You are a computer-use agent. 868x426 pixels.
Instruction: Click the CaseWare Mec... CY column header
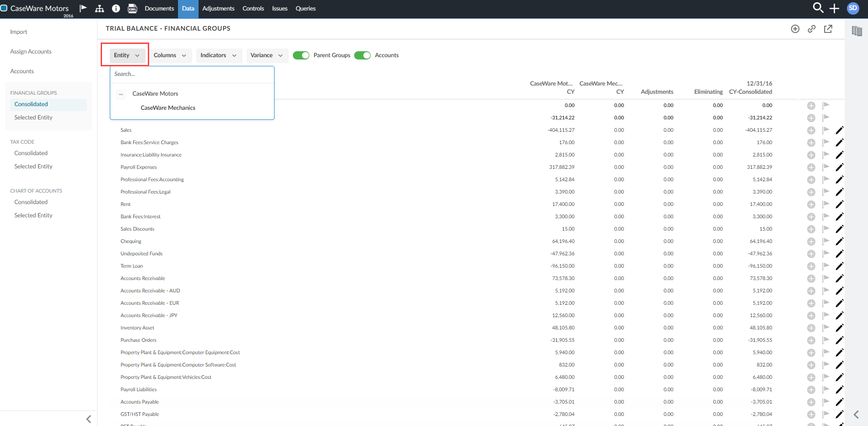(x=601, y=88)
